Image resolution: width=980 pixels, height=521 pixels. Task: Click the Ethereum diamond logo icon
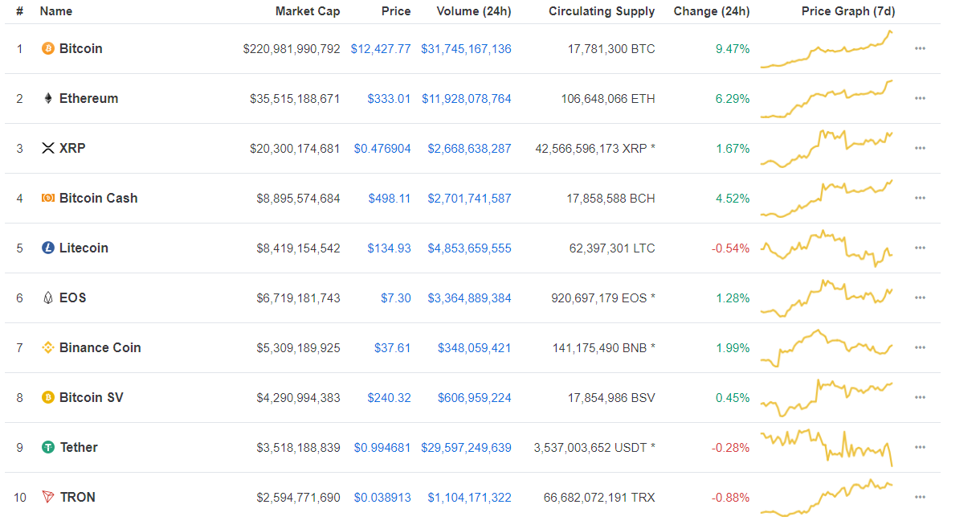(x=48, y=99)
